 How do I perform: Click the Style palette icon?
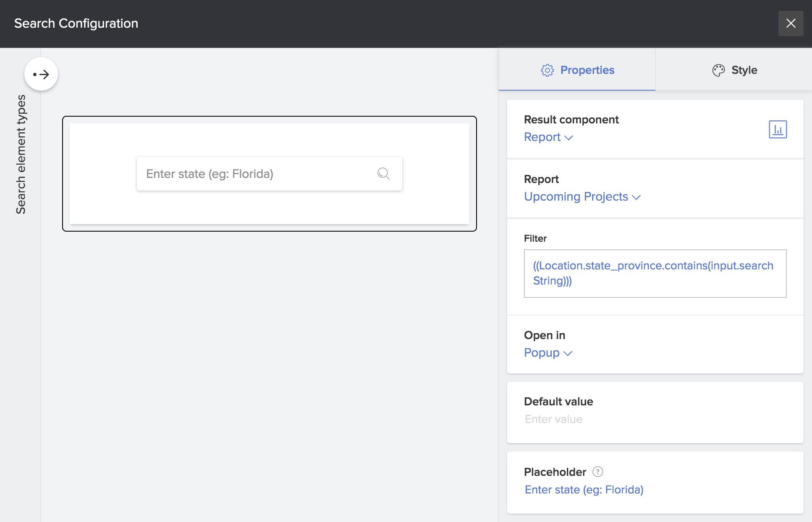[718, 70]
